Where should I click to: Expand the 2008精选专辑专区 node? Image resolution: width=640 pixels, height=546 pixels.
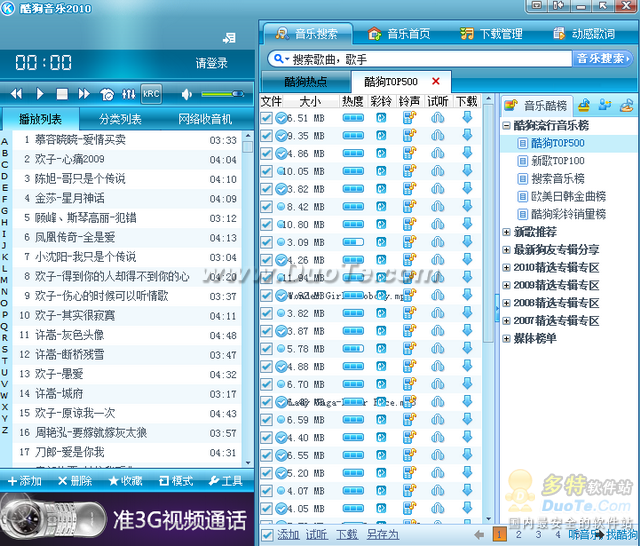507,303
